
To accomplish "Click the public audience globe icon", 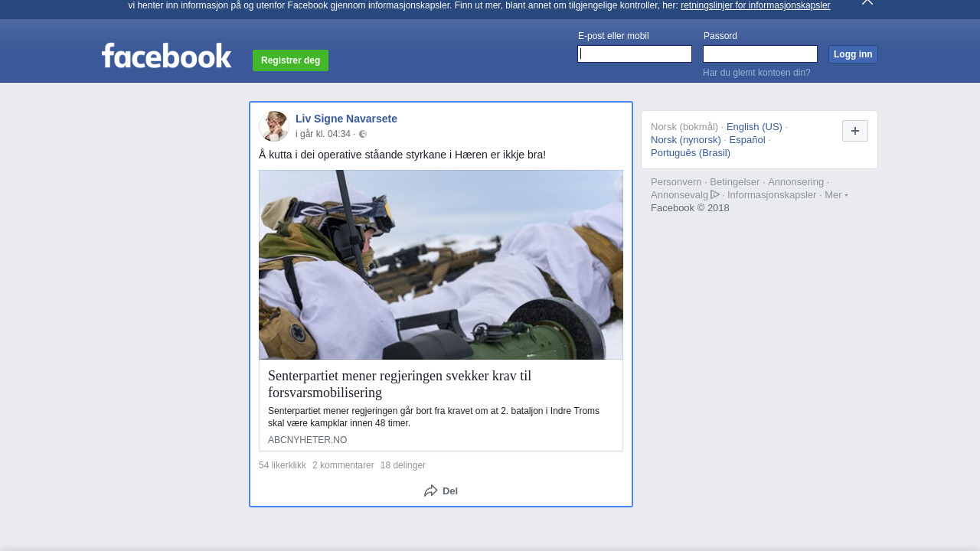I will click(363, 134).
